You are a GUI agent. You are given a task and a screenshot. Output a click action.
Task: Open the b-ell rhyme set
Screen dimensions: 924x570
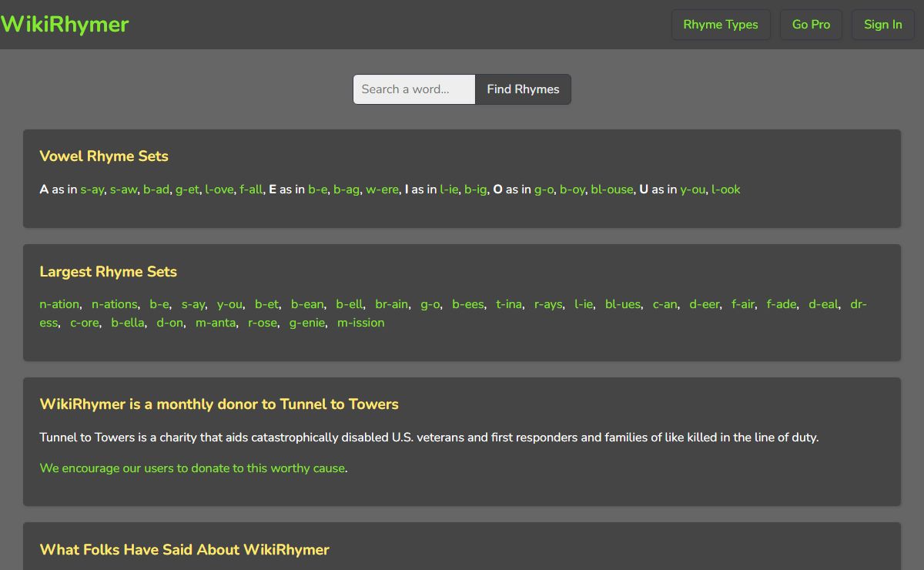click(350, 304)
